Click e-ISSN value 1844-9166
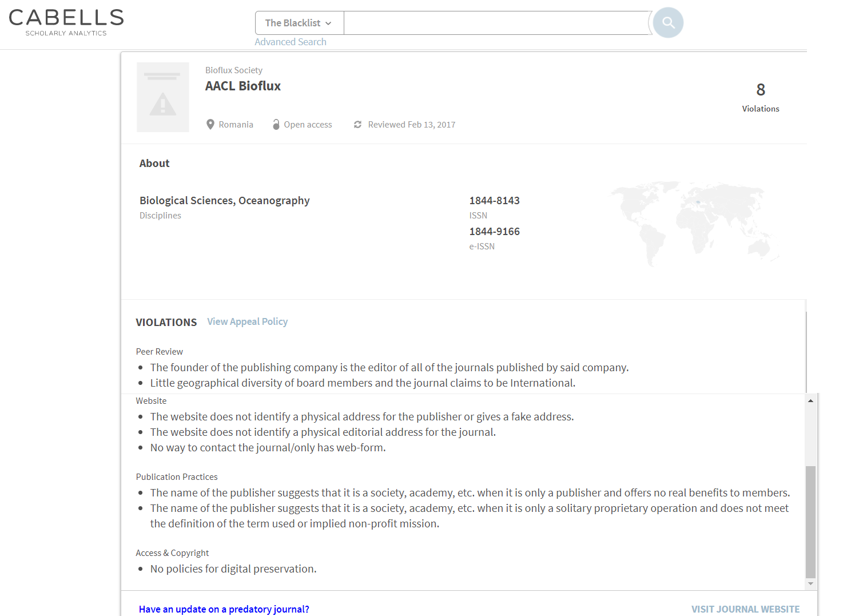 point(495,231)
